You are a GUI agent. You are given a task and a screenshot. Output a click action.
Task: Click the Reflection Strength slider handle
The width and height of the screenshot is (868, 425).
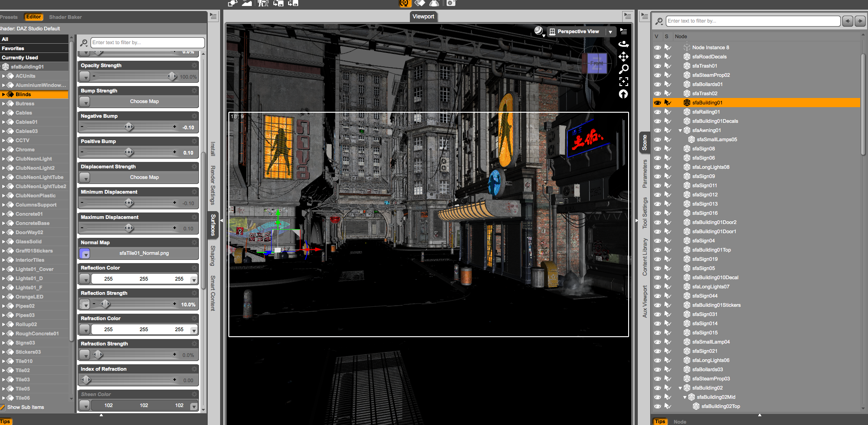click(x=105, y=304)
